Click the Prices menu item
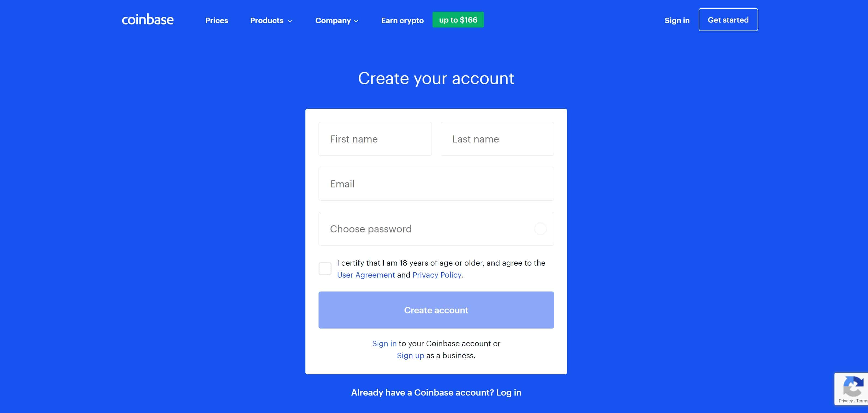This screenshot has width=868, height=413. pos(217,20)
